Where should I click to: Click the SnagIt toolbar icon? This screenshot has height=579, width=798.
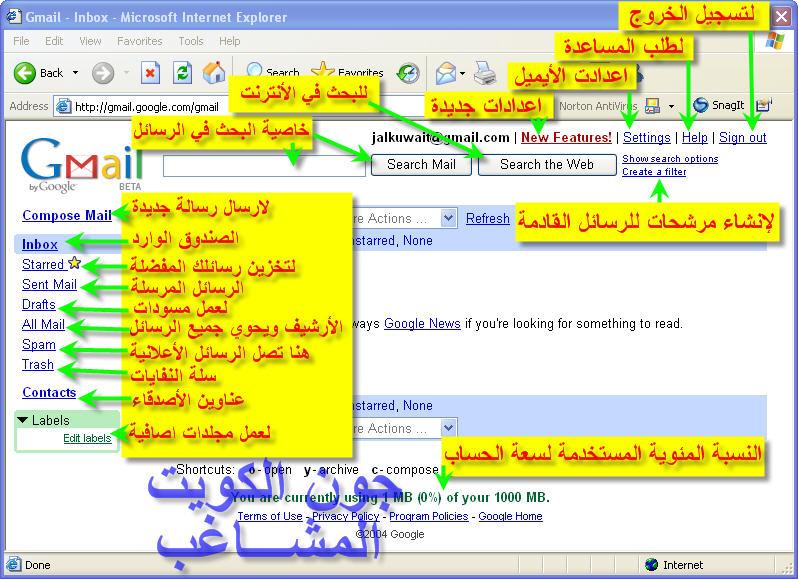pos(716,105)
